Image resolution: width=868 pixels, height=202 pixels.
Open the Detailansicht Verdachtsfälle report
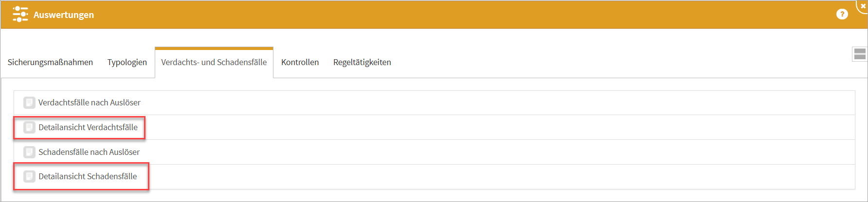point(88,127)
